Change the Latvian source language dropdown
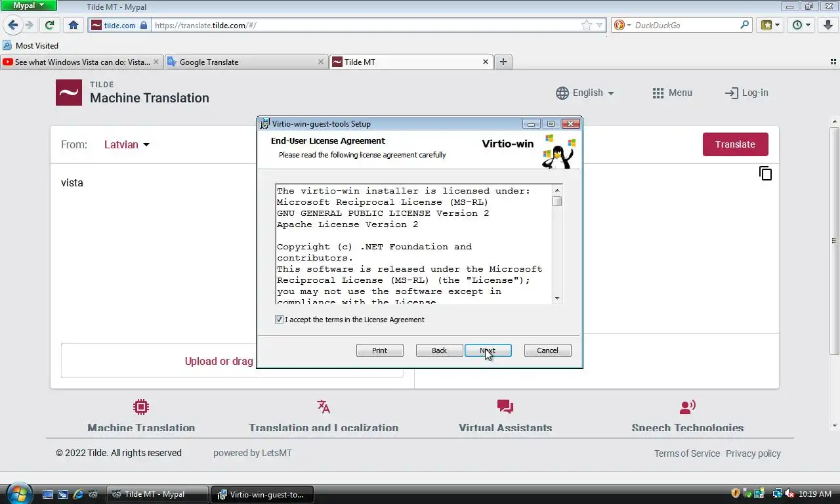Screen dimensions: 840x504 pyautogui.click(x=127, y=144)
